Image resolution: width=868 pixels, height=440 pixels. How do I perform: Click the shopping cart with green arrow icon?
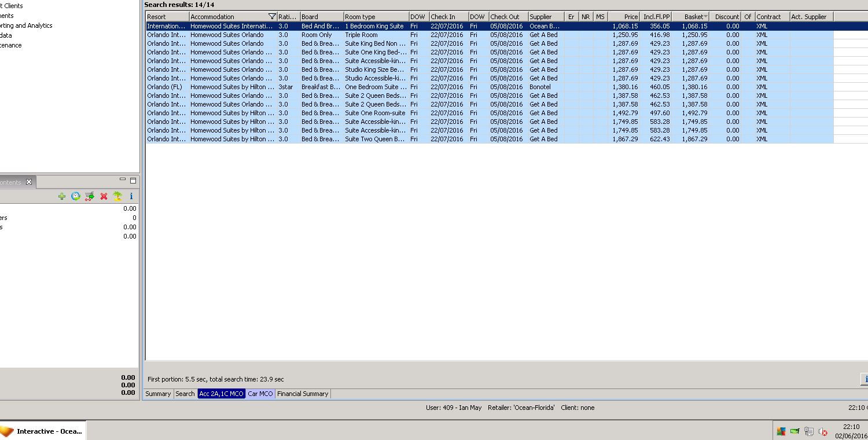click(x=90, y=196)
